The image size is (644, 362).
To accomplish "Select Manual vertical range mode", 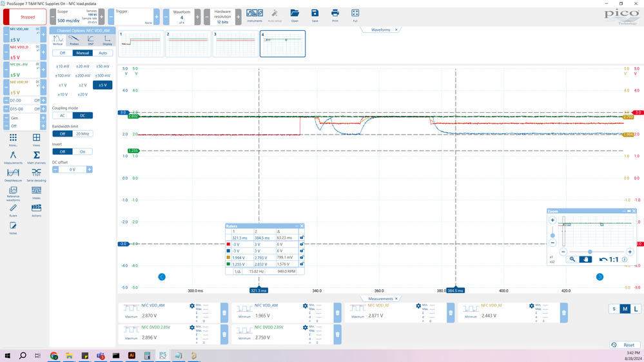I will pyautogui.click(x=83, y=53).
